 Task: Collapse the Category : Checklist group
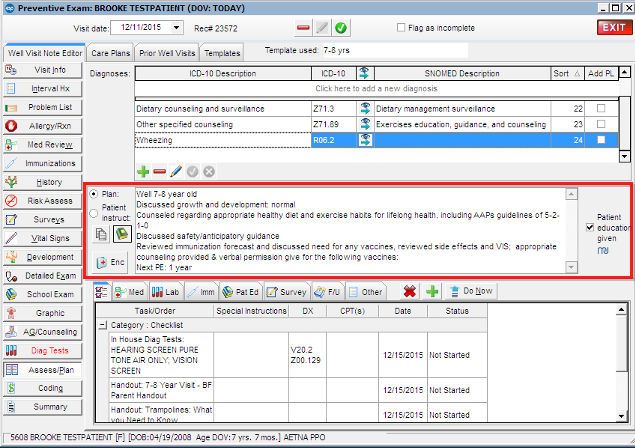pyautogui.click(x=103, y=325)
